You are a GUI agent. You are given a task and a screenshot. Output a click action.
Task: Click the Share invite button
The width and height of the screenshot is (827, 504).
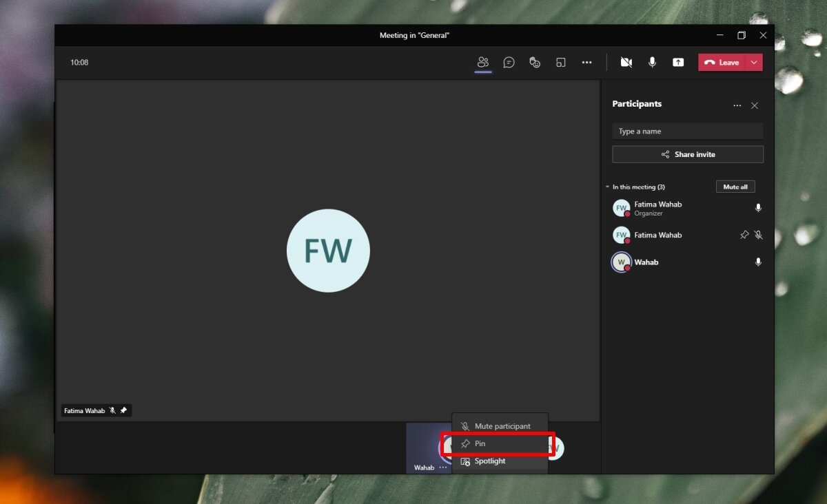(x=687, y=154)
